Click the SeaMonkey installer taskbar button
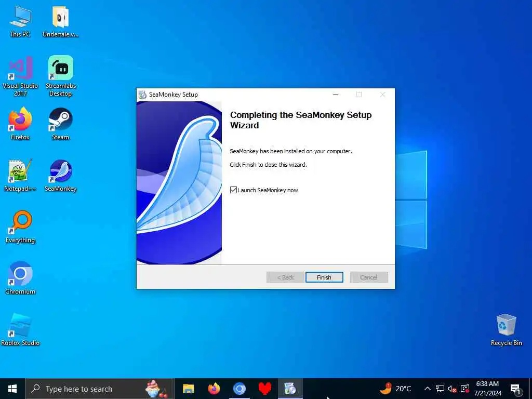This screenshot has width=532, height=399. 290,389
